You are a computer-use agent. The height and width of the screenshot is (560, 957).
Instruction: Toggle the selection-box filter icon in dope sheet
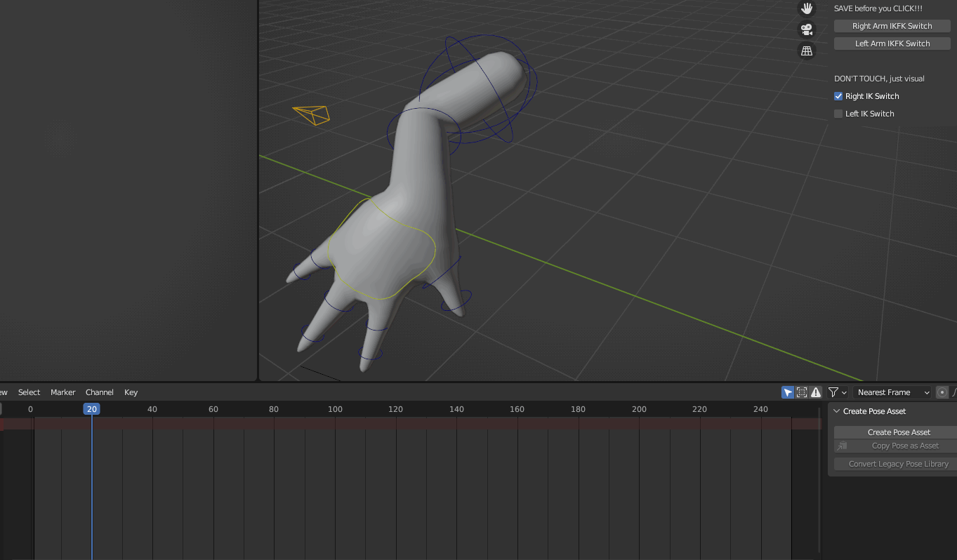[x=801, y=392]
